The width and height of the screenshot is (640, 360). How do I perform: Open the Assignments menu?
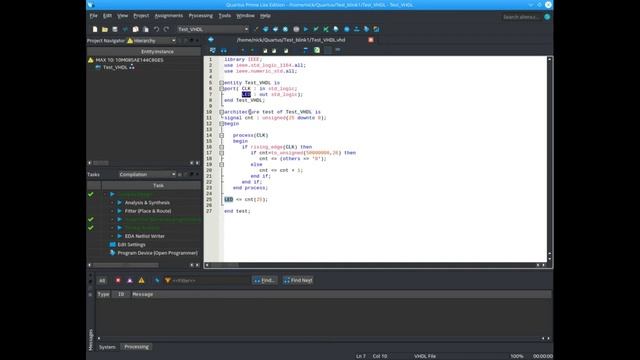tap(169, 16)
